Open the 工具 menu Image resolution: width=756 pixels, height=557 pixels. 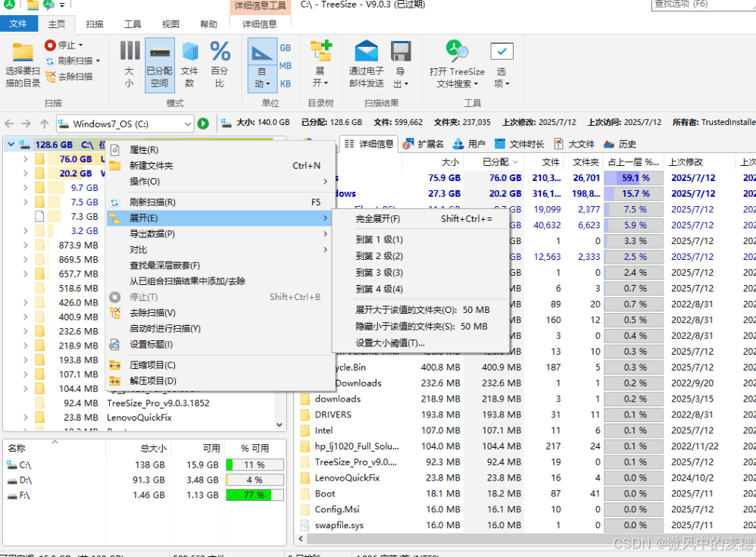[132, 23]
